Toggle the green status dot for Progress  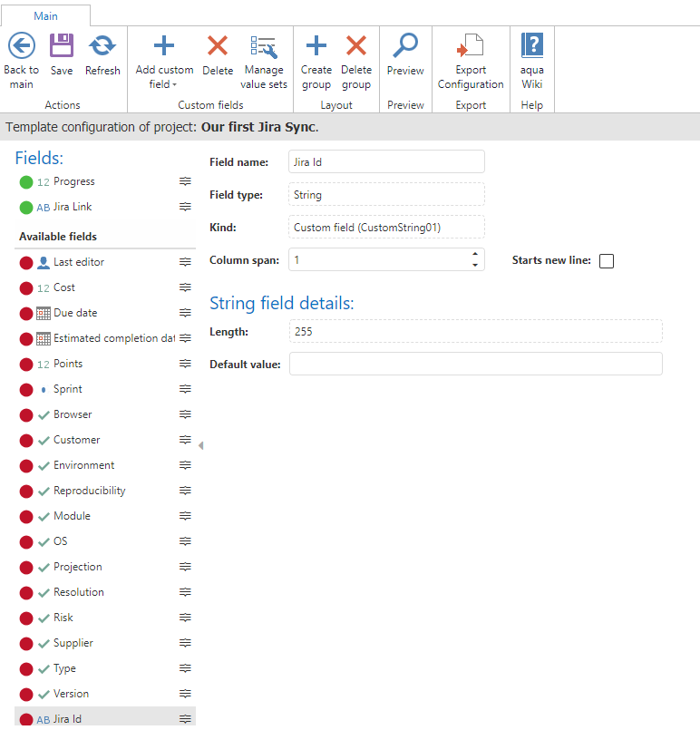[x=26, y=182]
